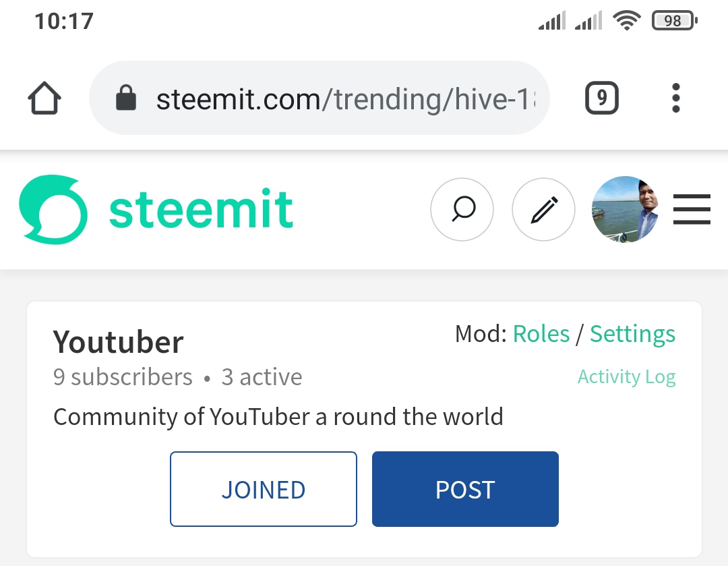
Task: Tap the padlock site security icon
Action: 126,98
